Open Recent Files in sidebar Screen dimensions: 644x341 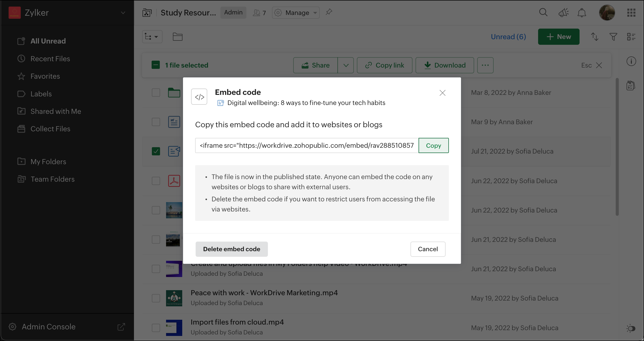tap(50, 59)
